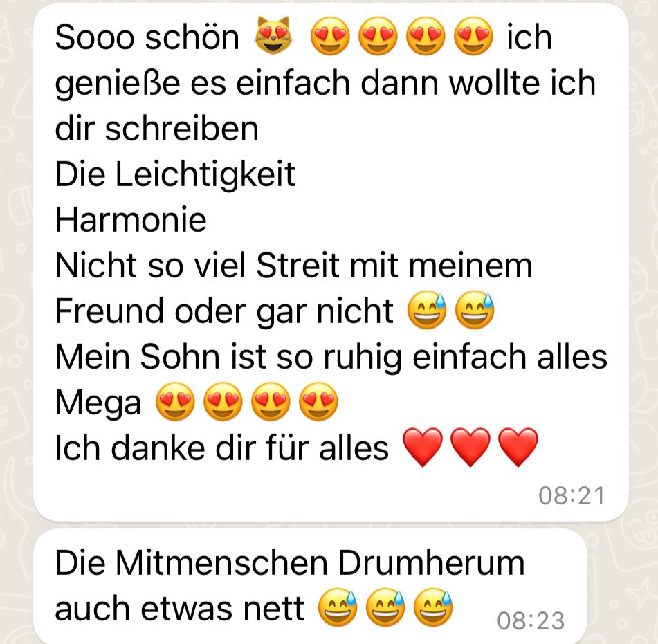Screen dimensions: 658x644
Task: Click the word 'Harmonie' in the message
Action: 131,219
